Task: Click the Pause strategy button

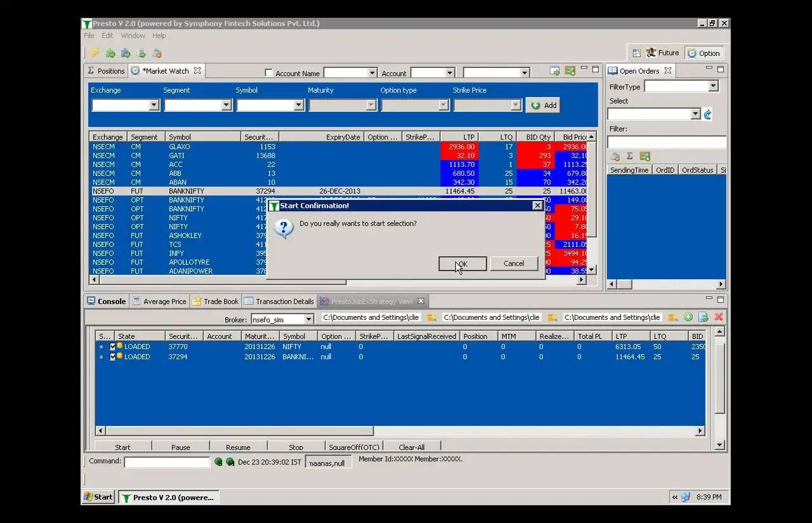Action: [x=181, y=447]
